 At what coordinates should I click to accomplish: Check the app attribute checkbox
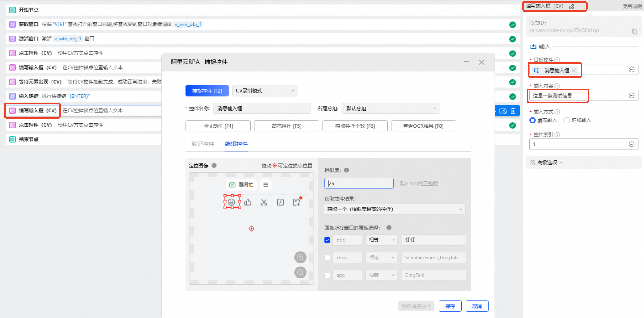click(327, 275)
